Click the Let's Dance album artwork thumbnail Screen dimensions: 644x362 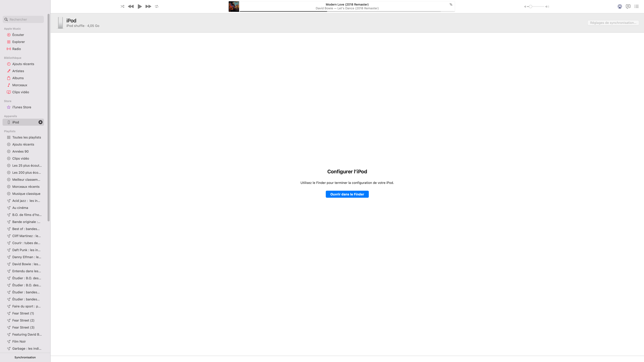point(234,7)
